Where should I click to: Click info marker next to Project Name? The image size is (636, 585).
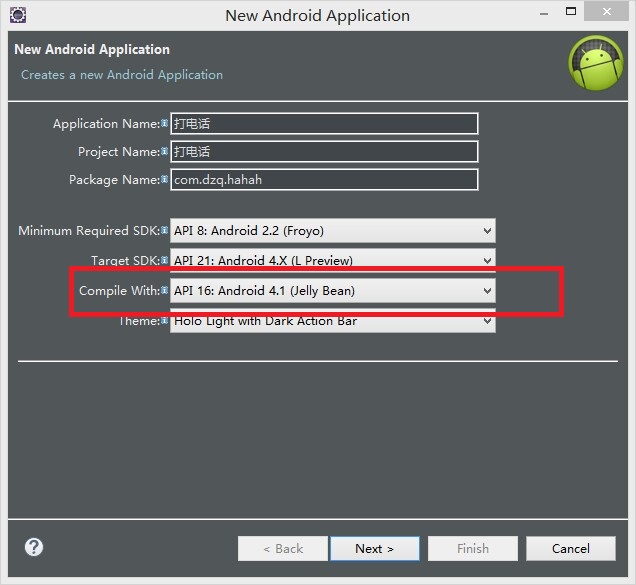click(164, 151)
